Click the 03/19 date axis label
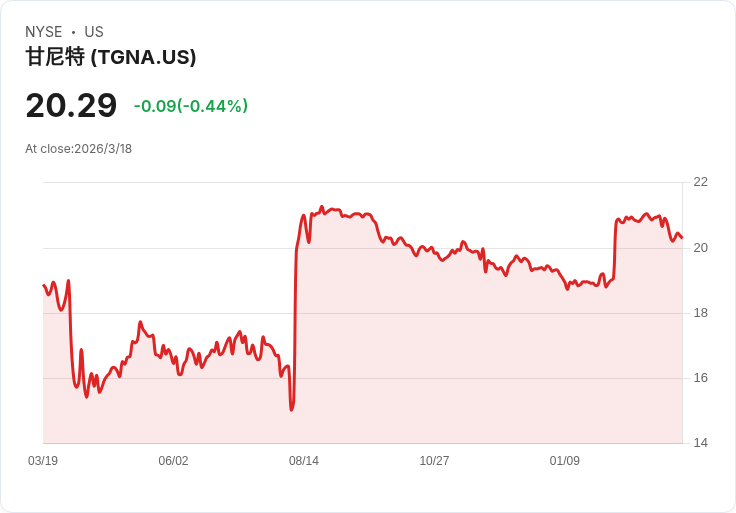 click(x=43, y=461)
